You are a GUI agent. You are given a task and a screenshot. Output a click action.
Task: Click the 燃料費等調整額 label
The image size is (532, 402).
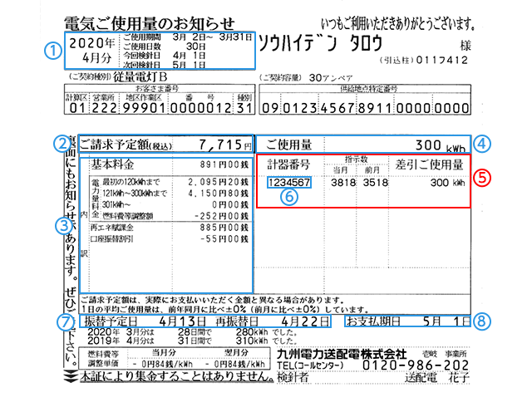click(x=127, y=216)
